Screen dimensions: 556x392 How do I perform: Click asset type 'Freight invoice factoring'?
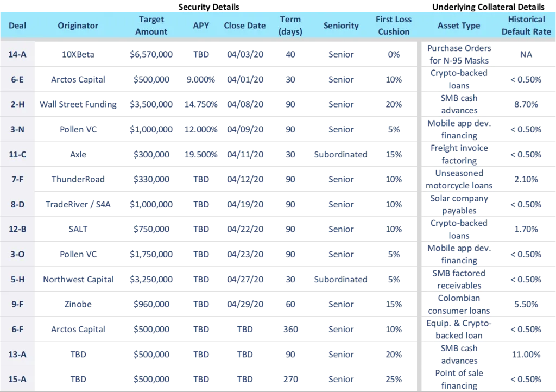(x=459, y=154)
